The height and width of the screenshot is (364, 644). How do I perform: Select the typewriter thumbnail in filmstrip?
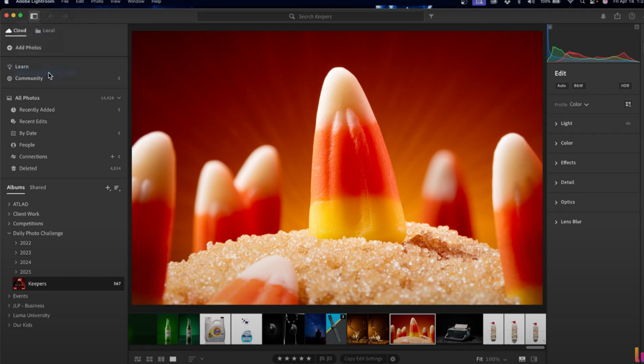(459, 329)
